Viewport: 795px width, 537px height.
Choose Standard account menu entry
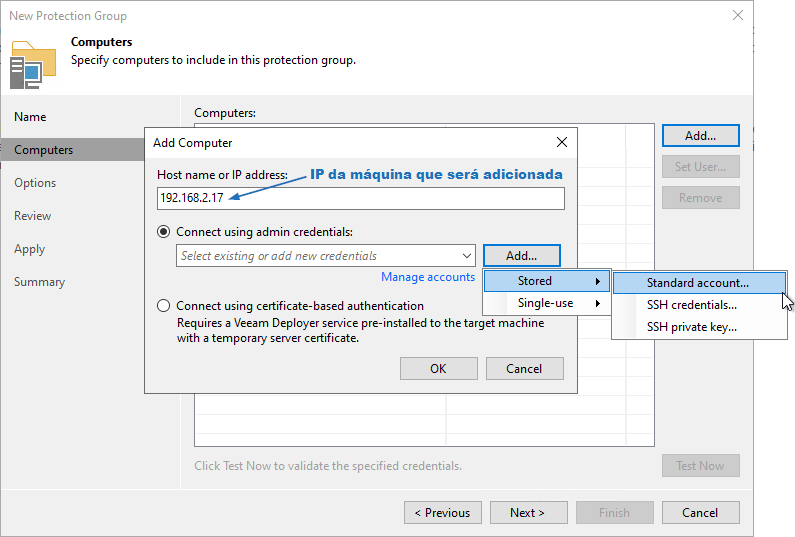click(699, 283)
